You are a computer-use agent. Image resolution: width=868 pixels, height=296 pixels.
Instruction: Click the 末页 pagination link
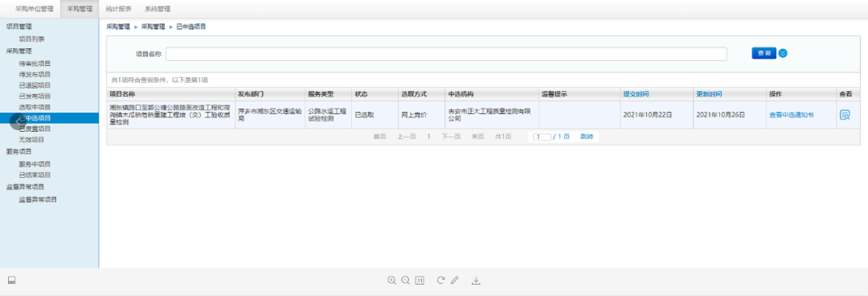point(478,137)
